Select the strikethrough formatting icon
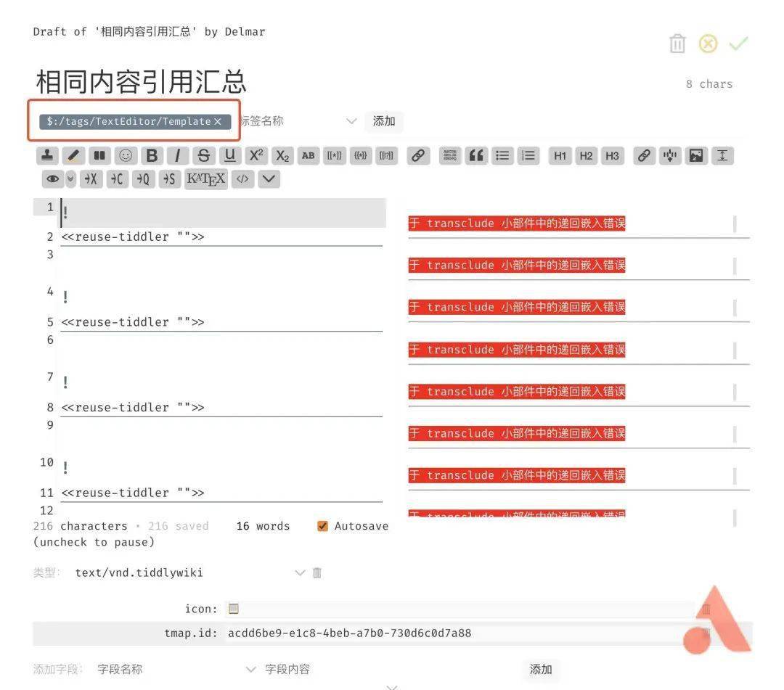784x690 pixels. pyautogui.click(x=204, y=155)
